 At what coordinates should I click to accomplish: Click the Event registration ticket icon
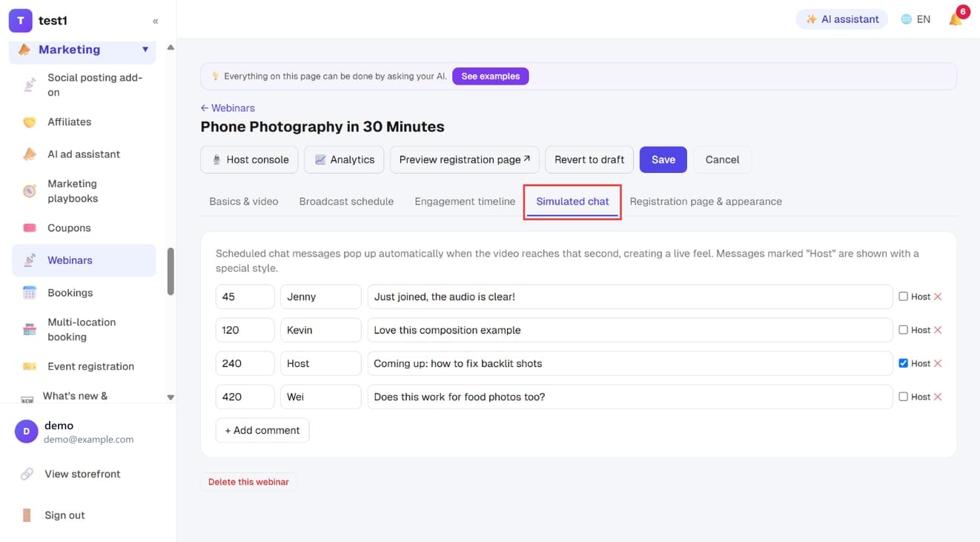click(30, 367)
